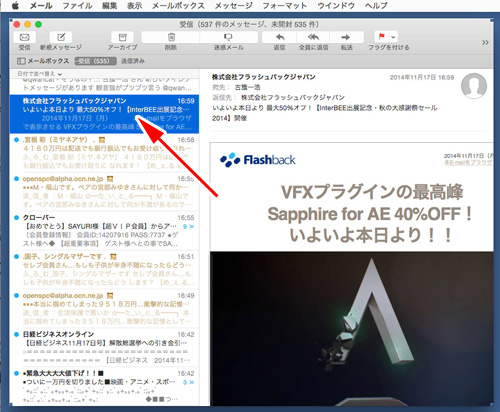Click the junk icon beside 国子、シングルマザーです
Image resolution: width=500 pixels, height=412 pixels.
pyautogui.click(x=113, y=257)
